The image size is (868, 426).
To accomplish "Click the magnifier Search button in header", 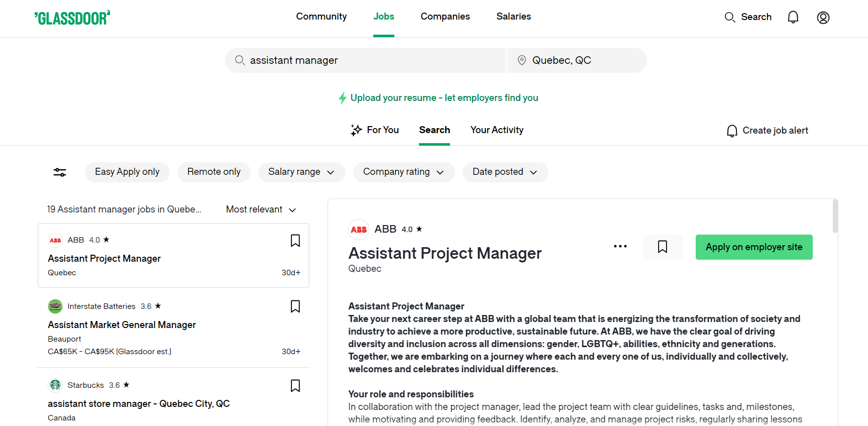I will (748, 17).
